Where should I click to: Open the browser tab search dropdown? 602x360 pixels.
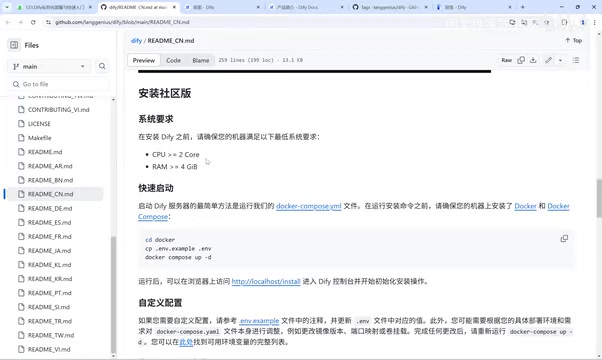click(x=7, y=7)
